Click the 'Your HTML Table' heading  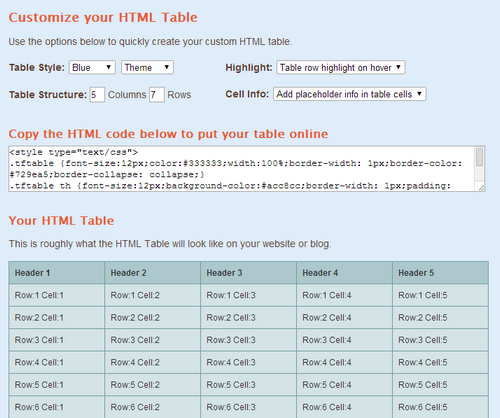click(61, 221)
